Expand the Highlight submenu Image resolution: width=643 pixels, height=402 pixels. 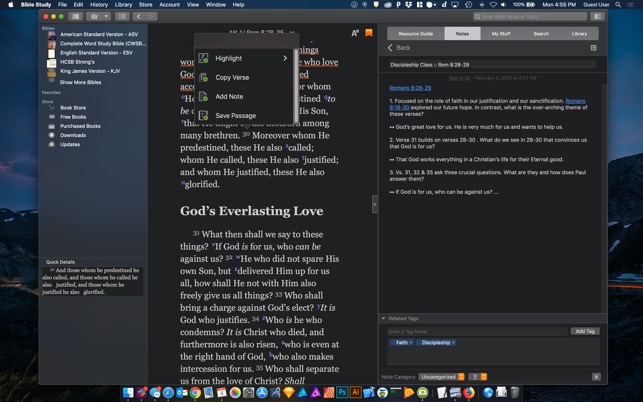(284, 58)
